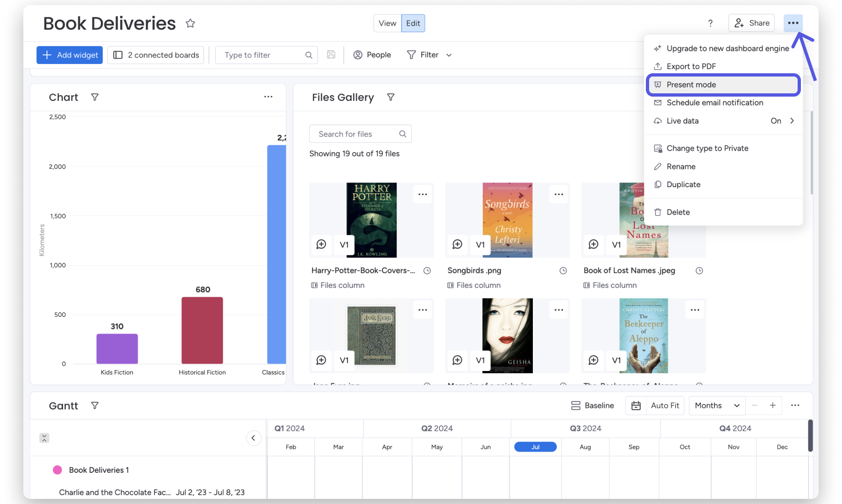View version history clock for Harry Potter file
The width and height of the screenshot is (842, 504).
(427, 271)
